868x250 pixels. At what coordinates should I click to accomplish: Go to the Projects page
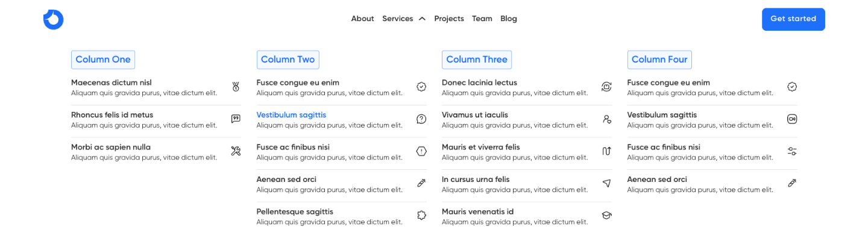click(x=449, y=19)
